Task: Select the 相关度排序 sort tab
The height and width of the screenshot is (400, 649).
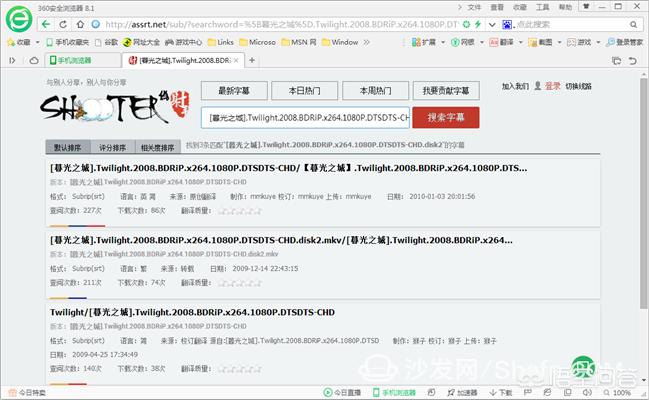Action: click(x=158, y=147)
